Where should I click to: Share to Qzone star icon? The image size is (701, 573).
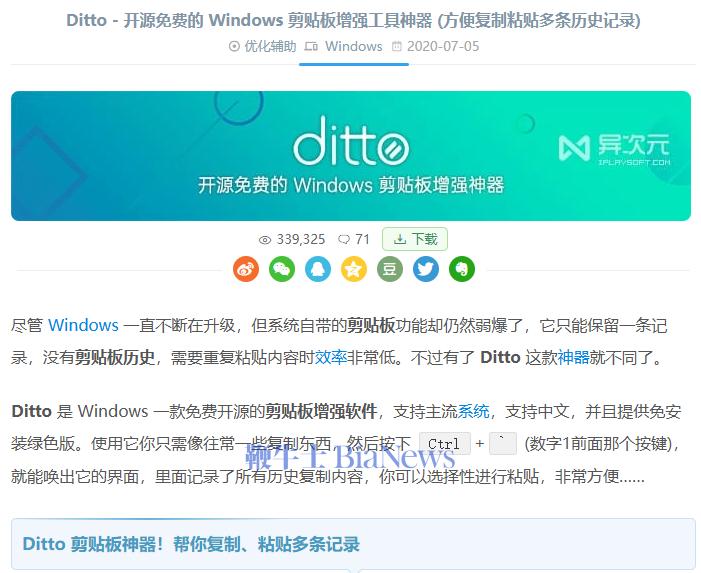pos(354,269)
